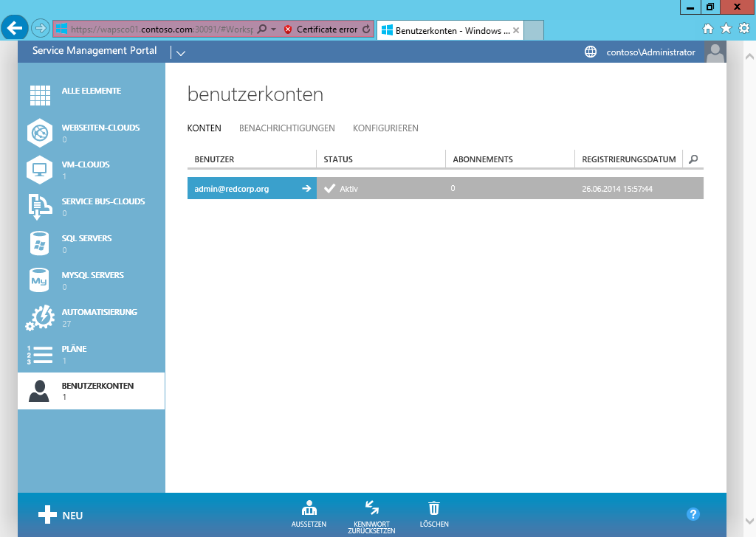
Task: Click the NEU plus icon
Action: click(47, 514)
